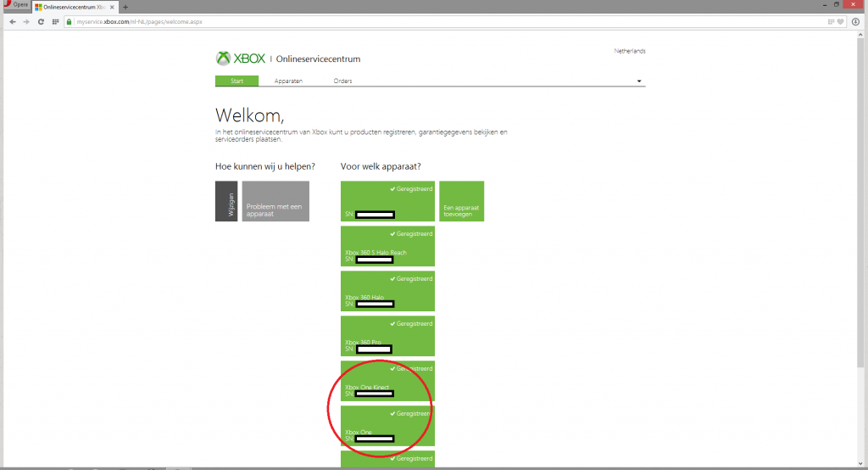
Task: Click the Xbox logo
Action: coord(241,59)
